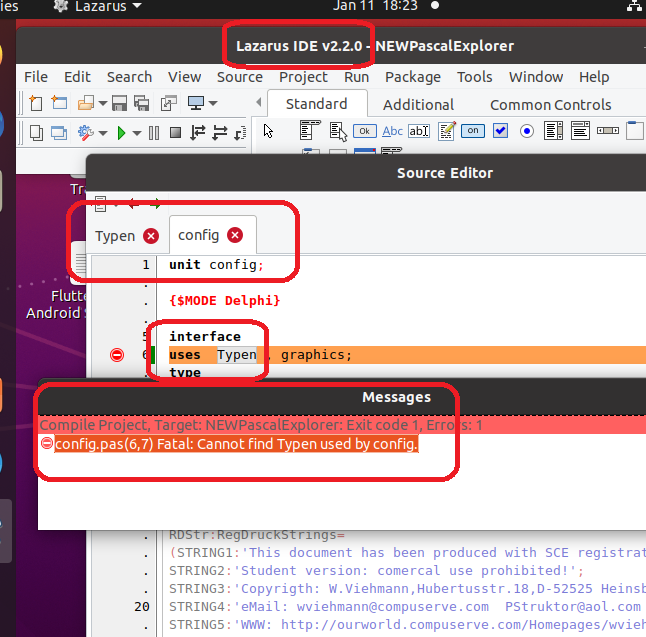Select the TListBox component icon
The image size is (646, 637).
[553, 131]
